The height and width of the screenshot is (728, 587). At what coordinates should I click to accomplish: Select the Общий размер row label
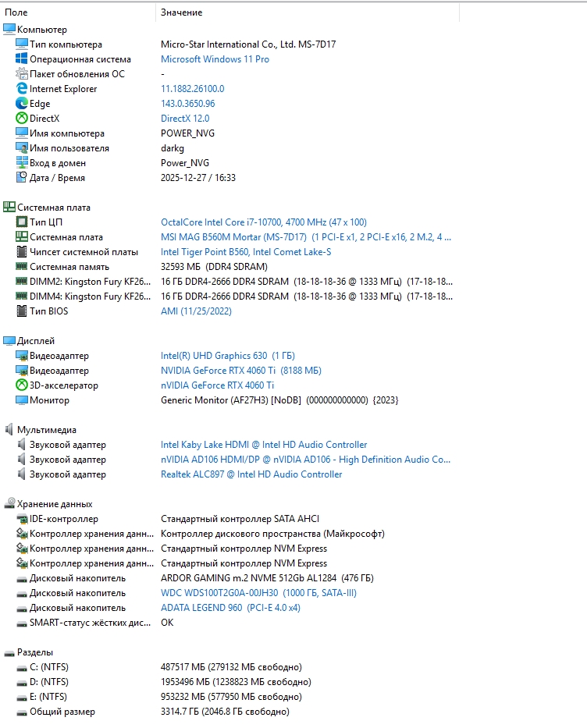[x=62, y=712]
